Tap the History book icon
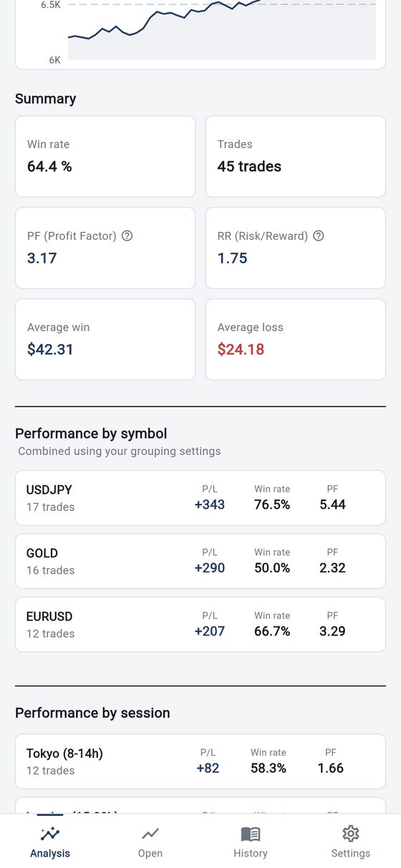This screenshot has width=401, height=868. pos(251,834)
